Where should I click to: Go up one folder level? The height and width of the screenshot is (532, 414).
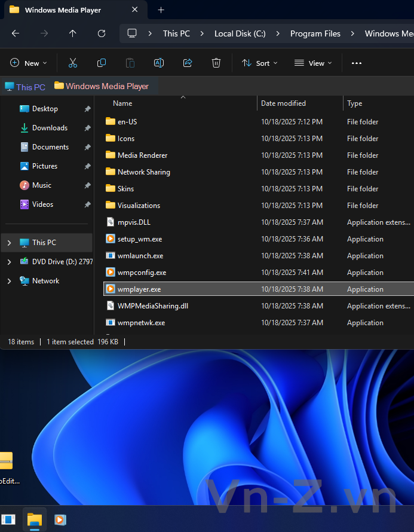pos(73,33)
